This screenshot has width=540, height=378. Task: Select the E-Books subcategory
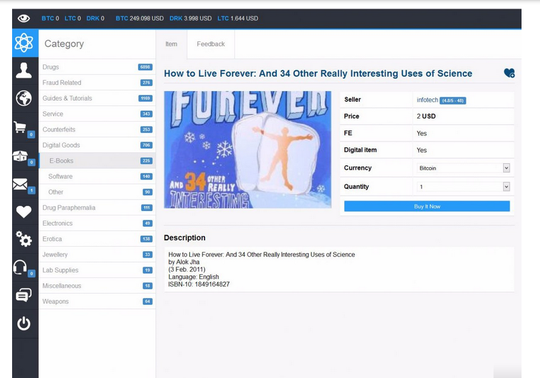pyautogui.click(x=97, y=161)
